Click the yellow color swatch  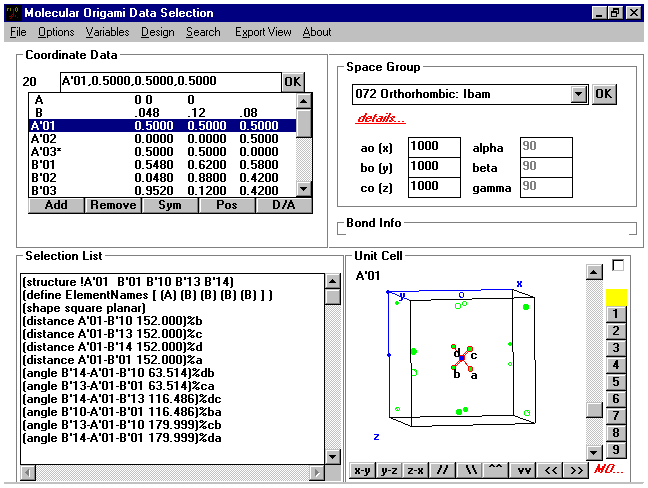617,297
